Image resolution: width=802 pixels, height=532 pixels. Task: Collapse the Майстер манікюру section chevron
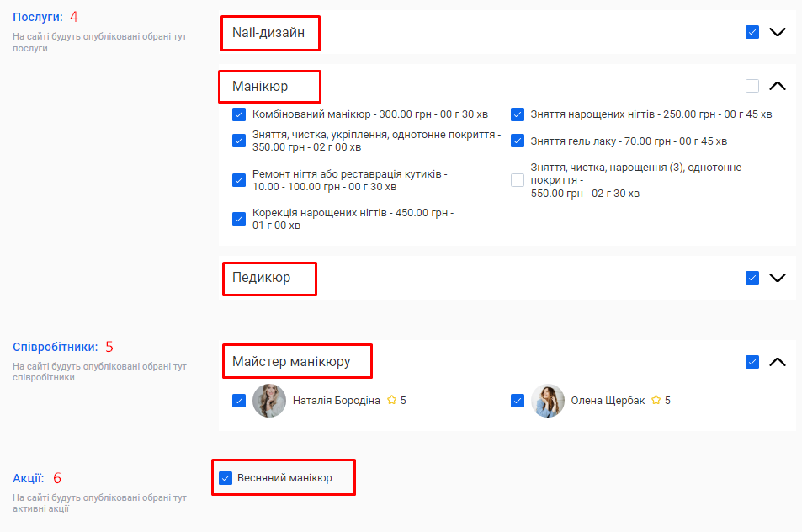pyautogui.click(x=778, y=362)
